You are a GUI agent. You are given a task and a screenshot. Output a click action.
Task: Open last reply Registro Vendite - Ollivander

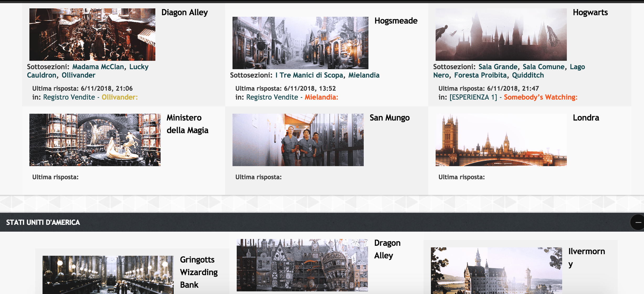(90, 97)
